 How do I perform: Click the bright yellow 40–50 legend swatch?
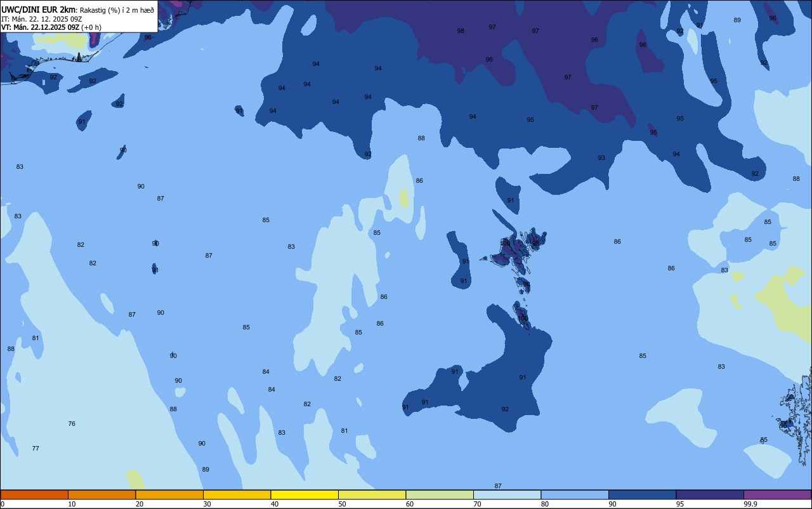(304, 494)
